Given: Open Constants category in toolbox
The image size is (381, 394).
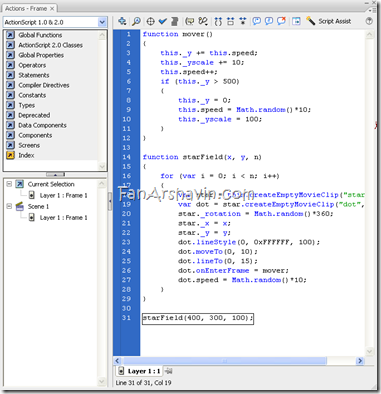Looking at the screenshot, I should pos(32,95).
